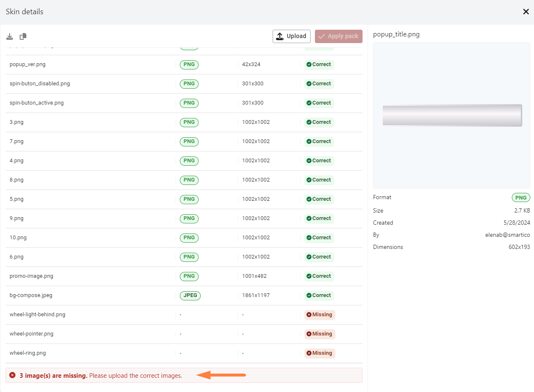Click the PNG badge for 7.png
This screenshot has height=392, width=534.
(189, 141)
